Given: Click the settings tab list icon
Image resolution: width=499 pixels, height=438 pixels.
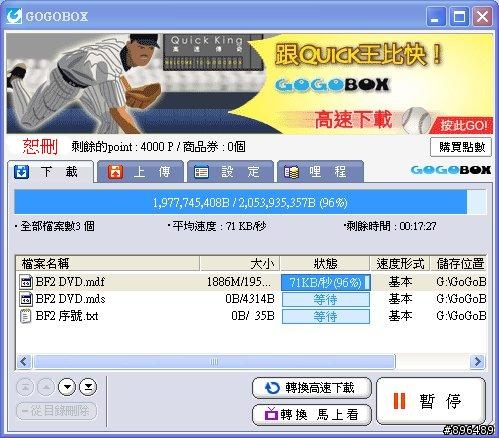Looking at the screenshot, I should [201, 172].
